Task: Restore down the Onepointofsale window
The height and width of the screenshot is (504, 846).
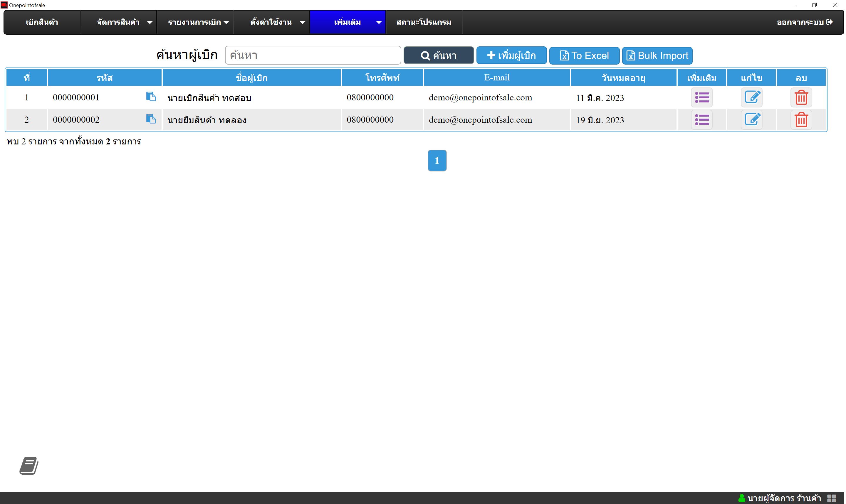Action: (x=814, y=5)
